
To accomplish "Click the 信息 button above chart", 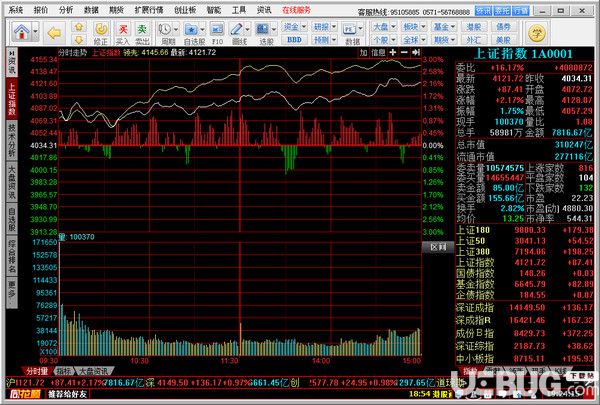I will [378, 52].
